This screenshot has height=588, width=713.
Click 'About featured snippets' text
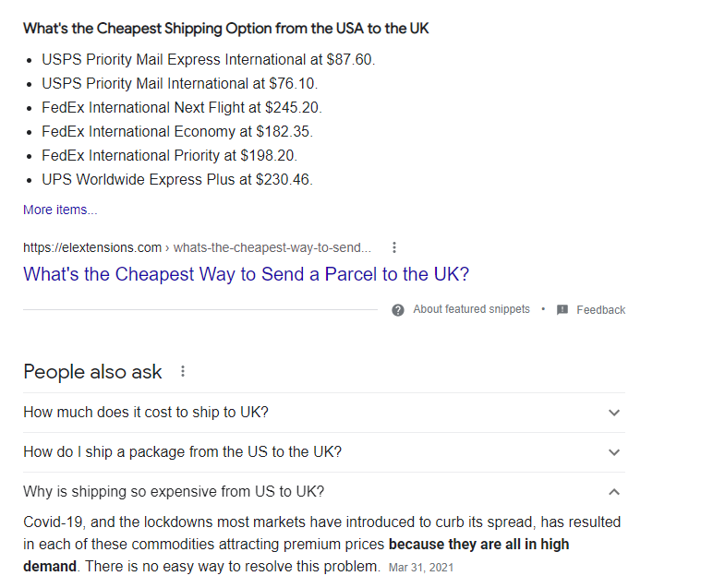point(471,309)
